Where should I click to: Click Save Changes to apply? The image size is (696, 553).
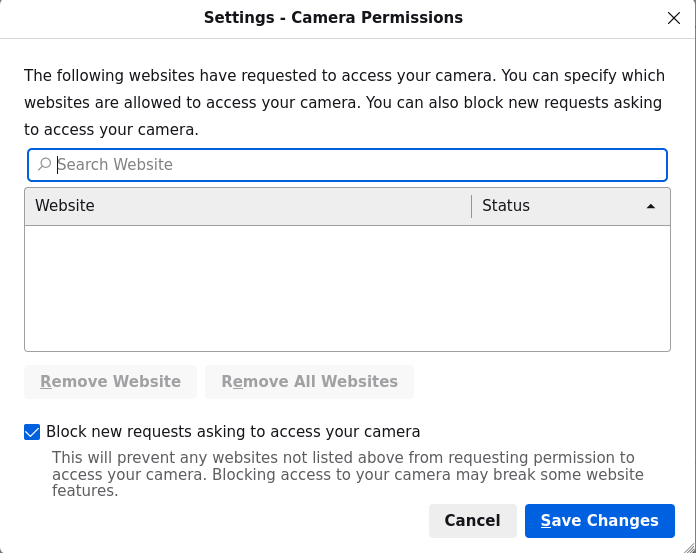coord(599,520)
